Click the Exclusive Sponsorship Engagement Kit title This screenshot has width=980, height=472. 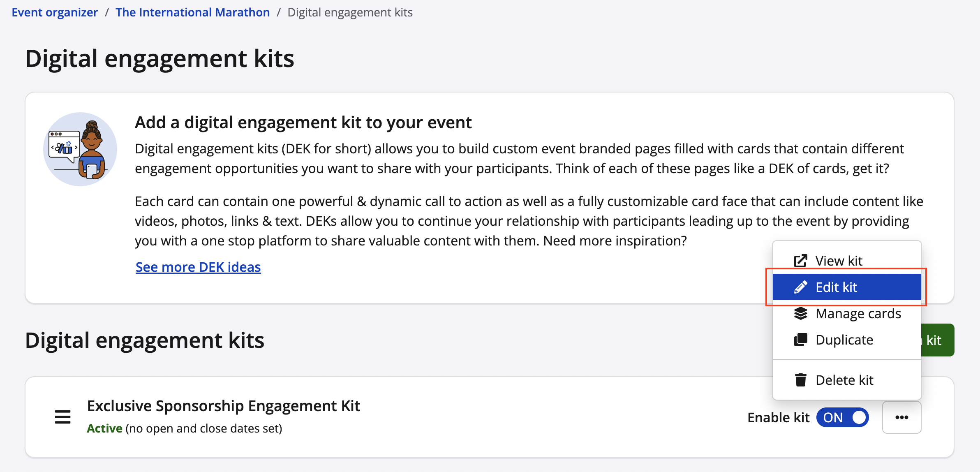(223, 406)
